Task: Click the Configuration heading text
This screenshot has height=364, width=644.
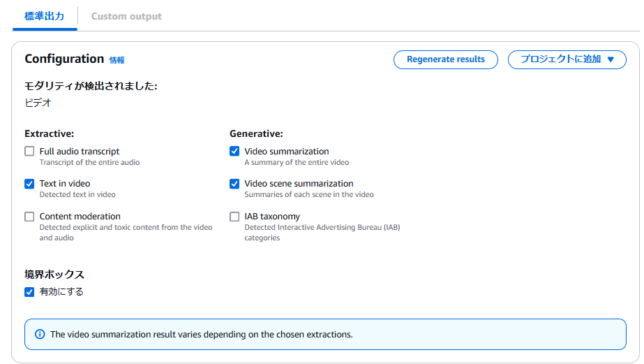Action: [x=64, y=59]
